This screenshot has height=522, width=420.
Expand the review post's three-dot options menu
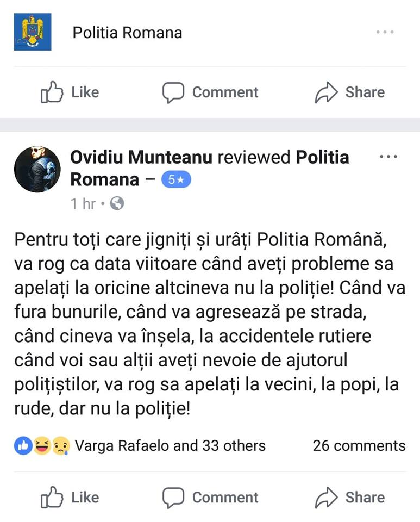(x=388, y=157)
